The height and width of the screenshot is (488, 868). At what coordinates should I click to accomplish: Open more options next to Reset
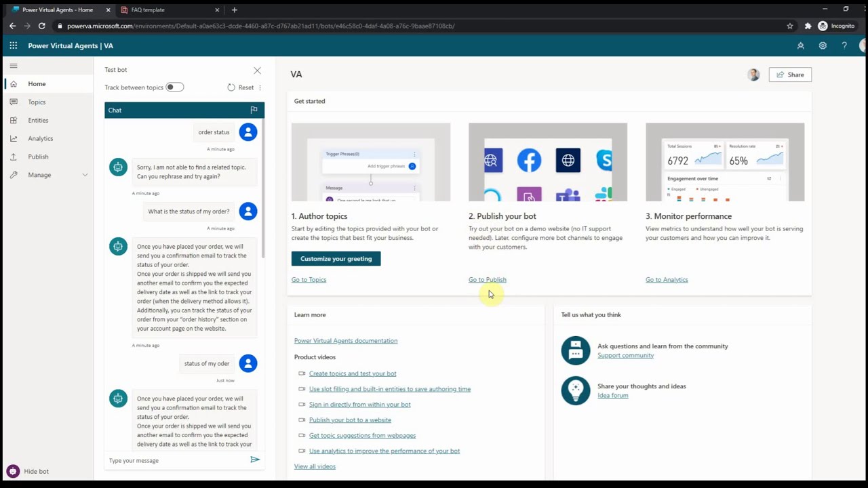tap(260, 87)
